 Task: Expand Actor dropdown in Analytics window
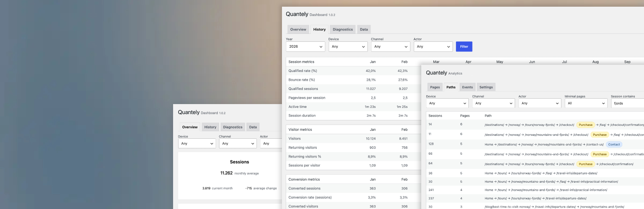(x=540, y=103)
